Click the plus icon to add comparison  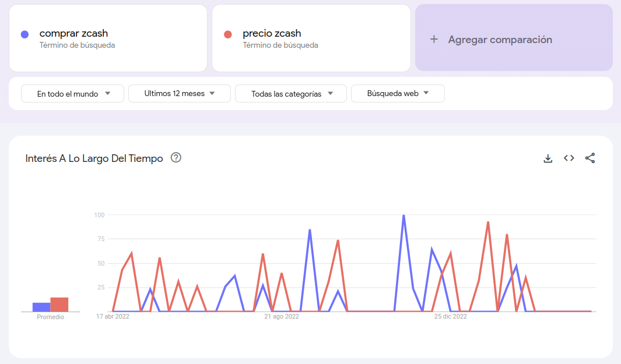434,39
